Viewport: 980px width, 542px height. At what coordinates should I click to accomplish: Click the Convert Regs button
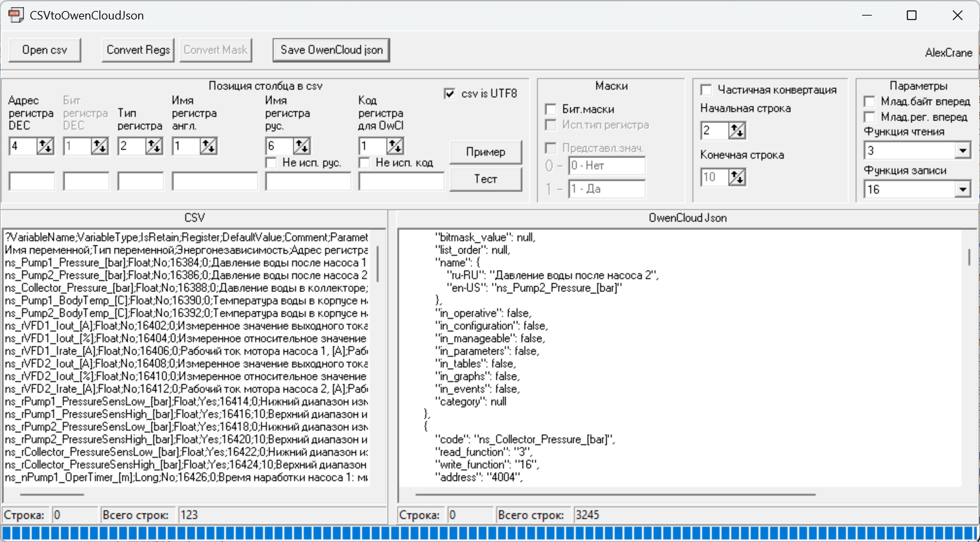click(x=138, y=50)
